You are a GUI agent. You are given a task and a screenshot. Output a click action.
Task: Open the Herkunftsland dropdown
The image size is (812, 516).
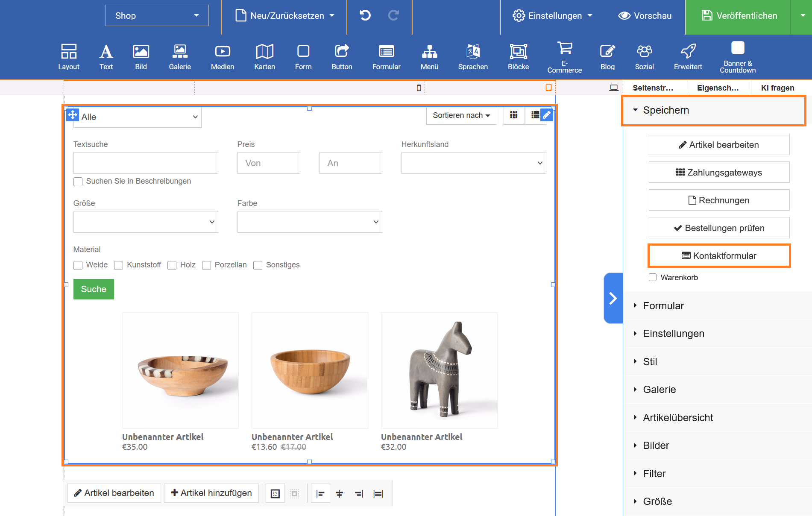coord(473,163)
